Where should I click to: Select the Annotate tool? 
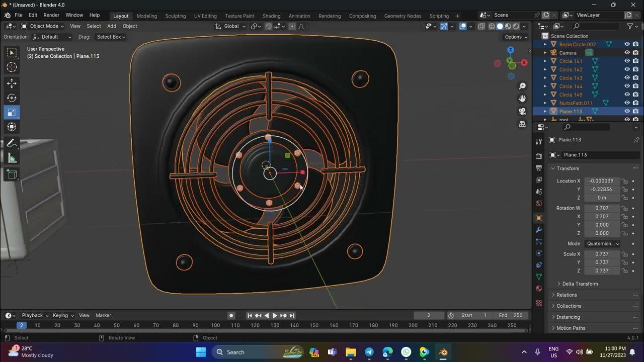[x=12, y=144]
